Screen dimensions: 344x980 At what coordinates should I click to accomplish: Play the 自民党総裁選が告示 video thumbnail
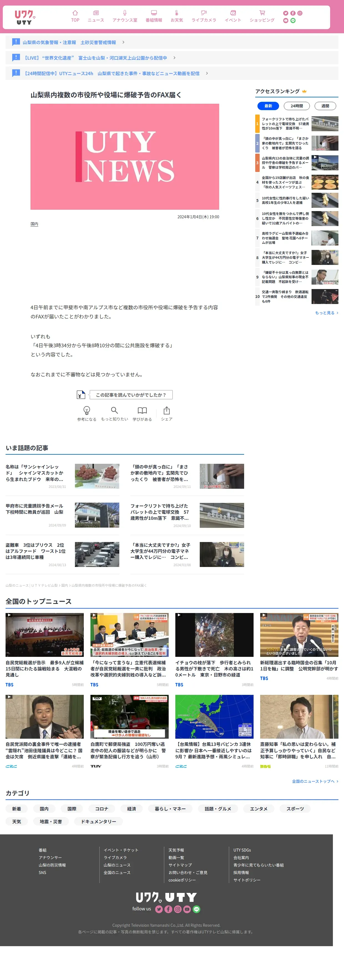44,635
